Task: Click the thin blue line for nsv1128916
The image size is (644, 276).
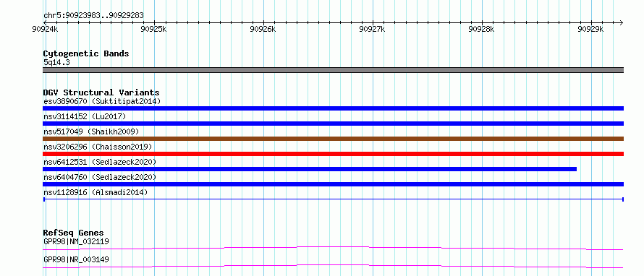Action: [x=333, y=199]
